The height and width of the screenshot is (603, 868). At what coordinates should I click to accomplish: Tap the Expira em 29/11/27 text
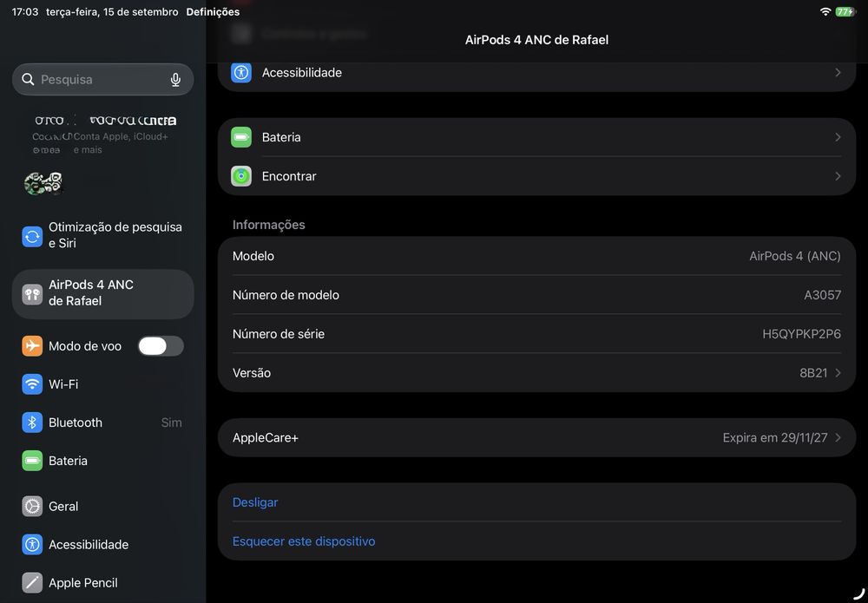coord(775,437)
